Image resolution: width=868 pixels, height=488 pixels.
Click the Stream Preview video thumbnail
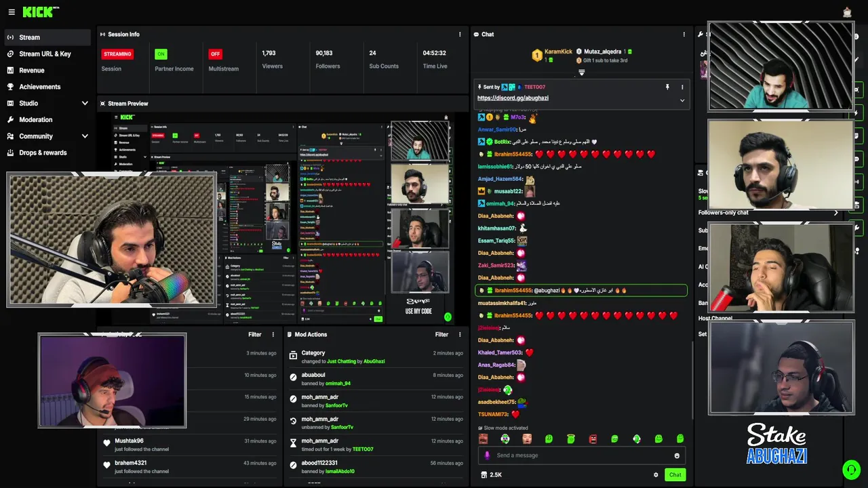pyautogui.click(x=283, y=218)
